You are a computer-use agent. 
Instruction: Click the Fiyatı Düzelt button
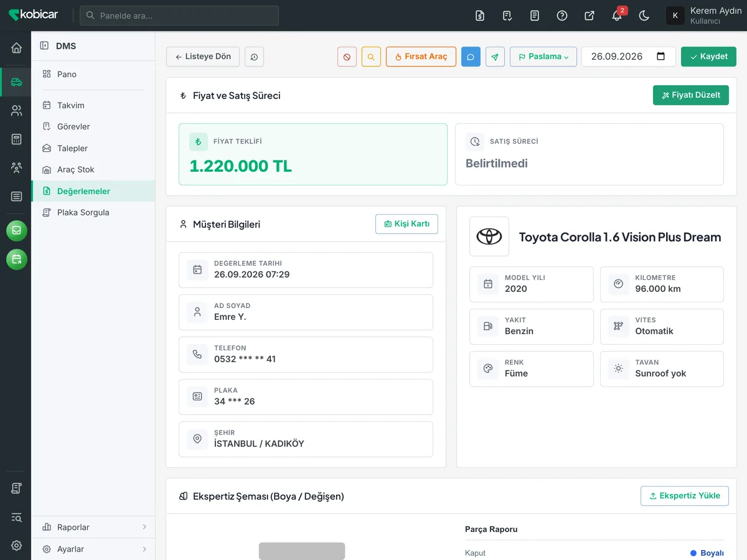691,95
